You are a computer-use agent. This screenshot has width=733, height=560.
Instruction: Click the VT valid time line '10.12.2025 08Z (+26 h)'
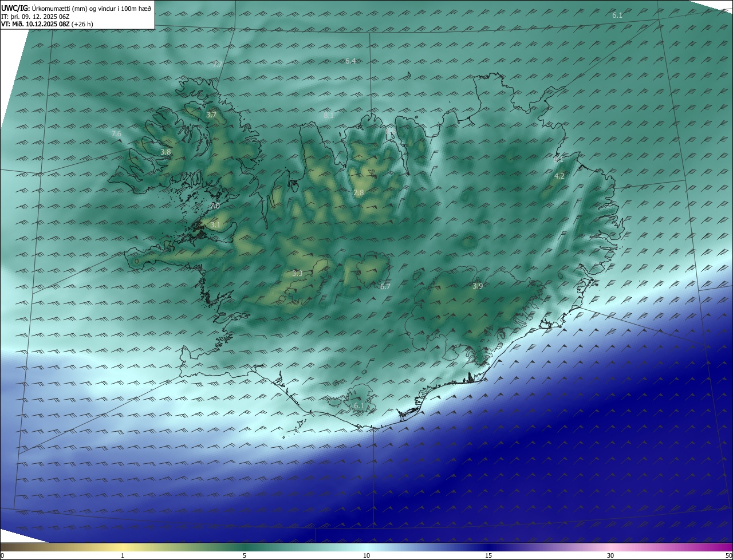(x=61, y=25)
